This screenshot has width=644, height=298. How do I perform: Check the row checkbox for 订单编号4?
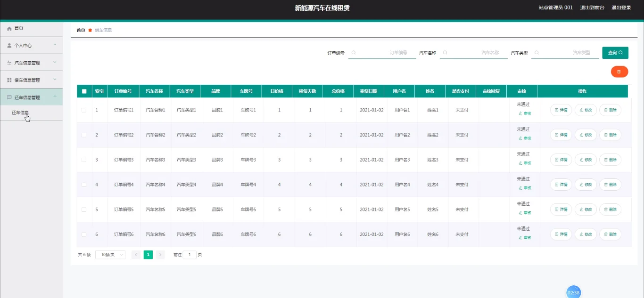point(84,185)
